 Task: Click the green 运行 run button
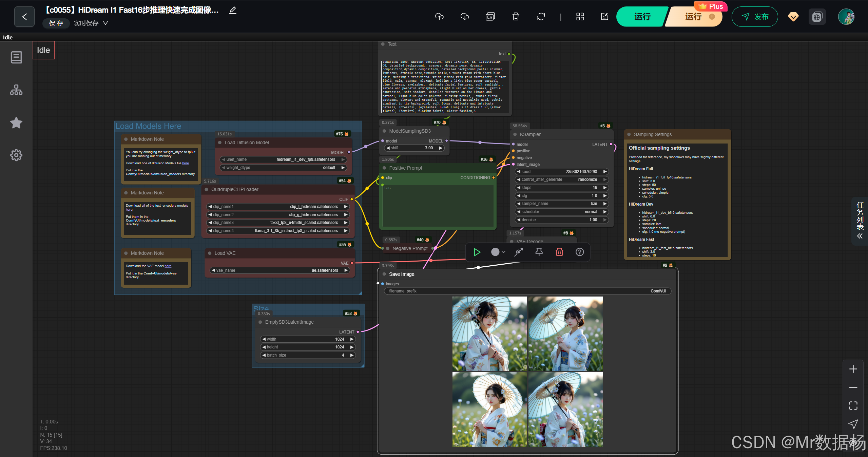(642, 17)
